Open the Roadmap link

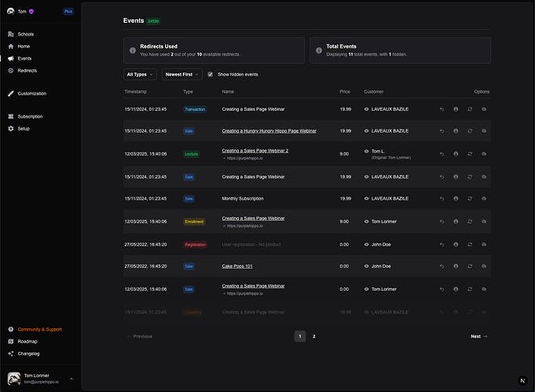click(23, 342)
